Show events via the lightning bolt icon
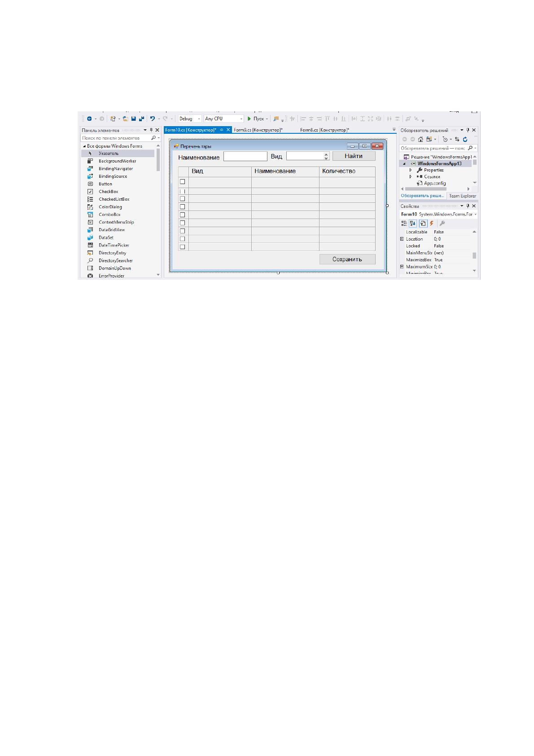Viewport: 534px width, 756px height. 432,223
